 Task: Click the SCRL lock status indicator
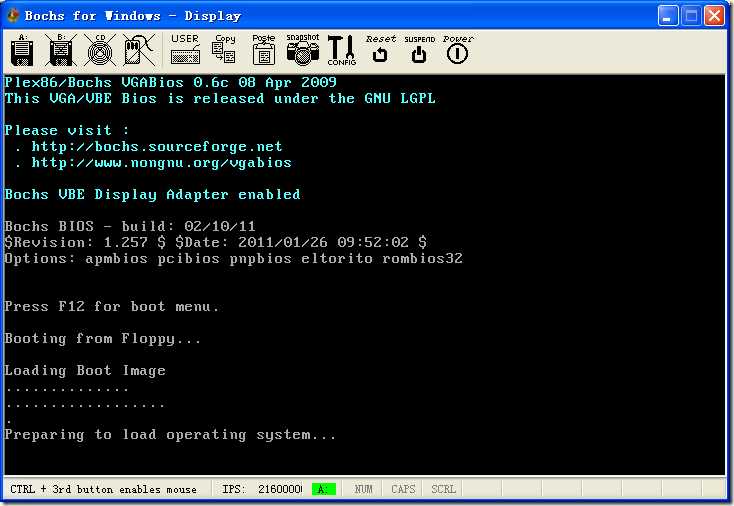(443, 489)
